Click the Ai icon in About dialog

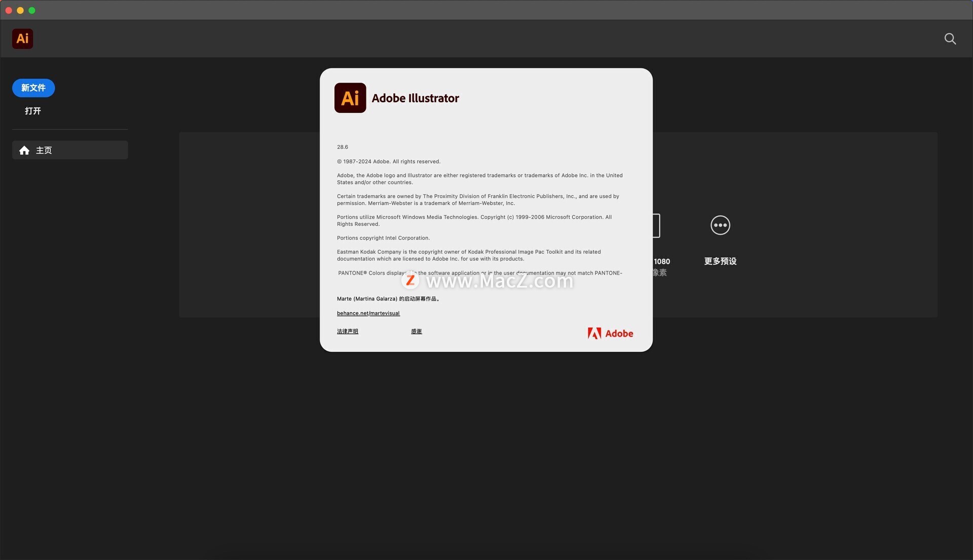click(350, 98)
